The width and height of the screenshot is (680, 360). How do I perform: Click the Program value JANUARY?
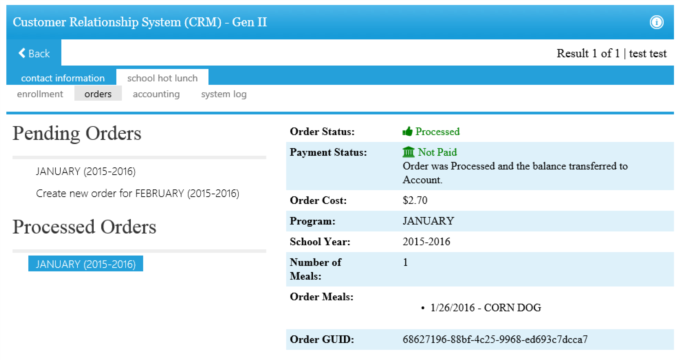coord(428,221)
